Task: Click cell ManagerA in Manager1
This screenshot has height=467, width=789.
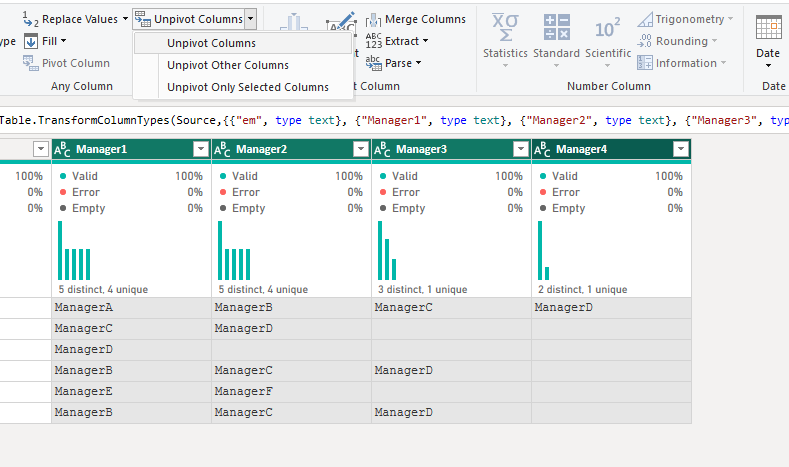Action: pos(131,307)
